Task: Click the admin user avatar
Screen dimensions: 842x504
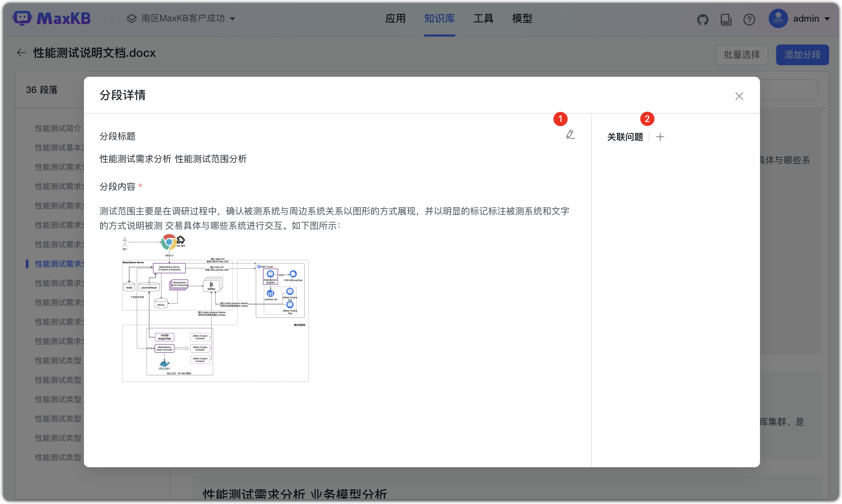Action: [778, 18]
